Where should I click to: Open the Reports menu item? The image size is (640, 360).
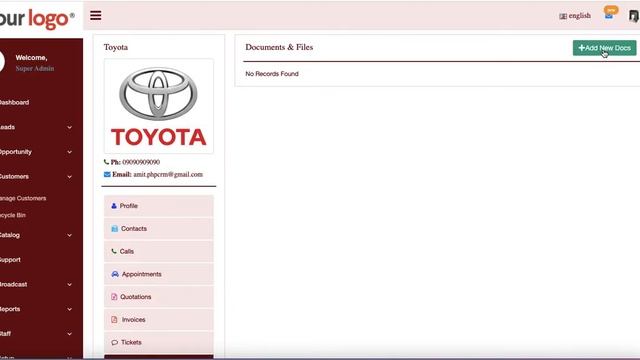(x=10, y=309)
